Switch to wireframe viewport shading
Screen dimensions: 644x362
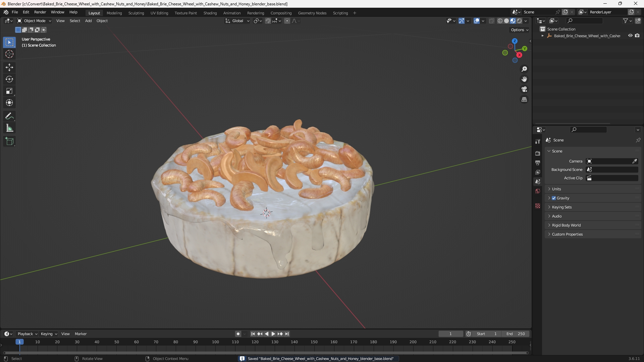tap(500, 21)
